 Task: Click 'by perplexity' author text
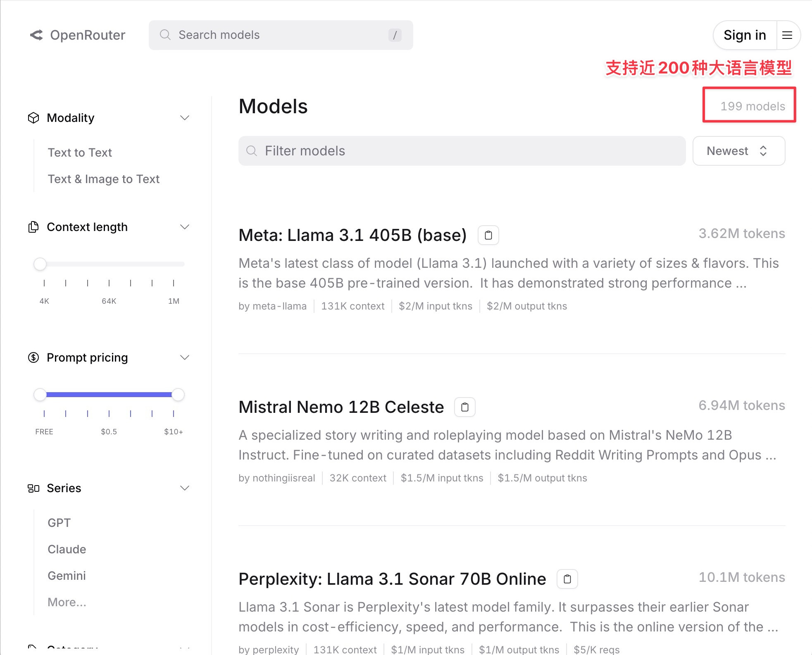coord(269,650)
